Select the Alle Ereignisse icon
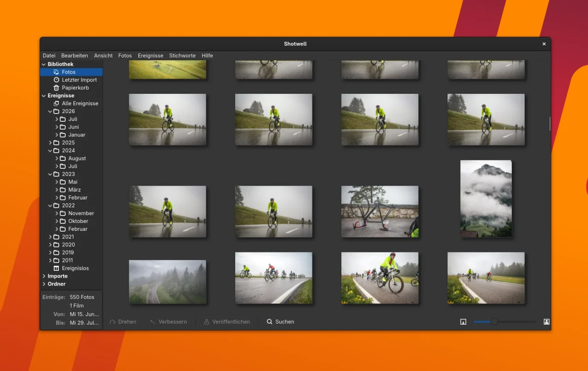 56,103
